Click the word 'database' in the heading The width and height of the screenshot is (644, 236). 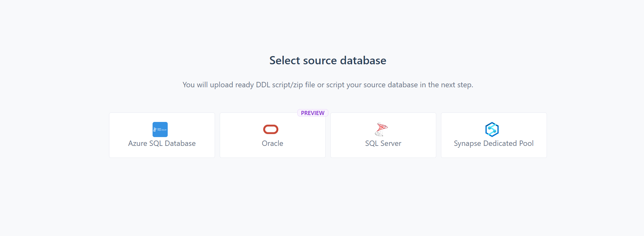363,60
